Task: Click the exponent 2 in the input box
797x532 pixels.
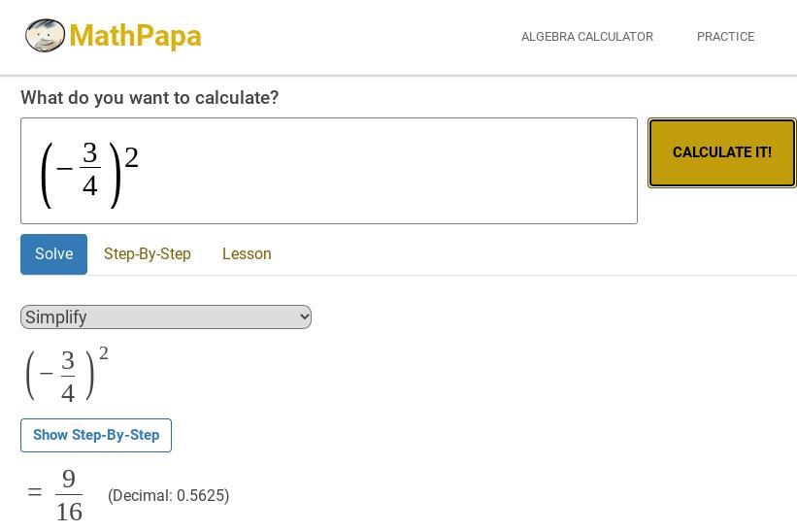Action: 132,157
